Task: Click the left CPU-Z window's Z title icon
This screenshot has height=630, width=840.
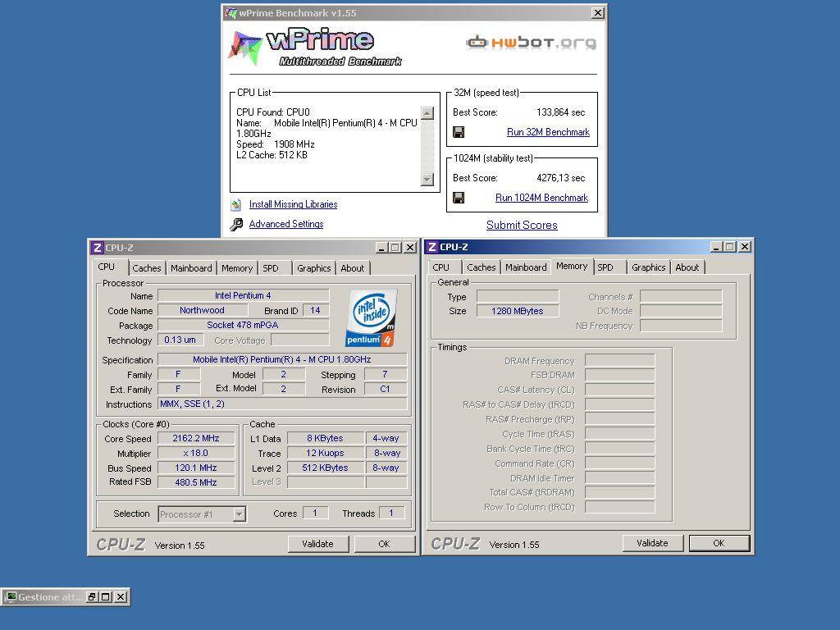Action: [x=97, y=248]
